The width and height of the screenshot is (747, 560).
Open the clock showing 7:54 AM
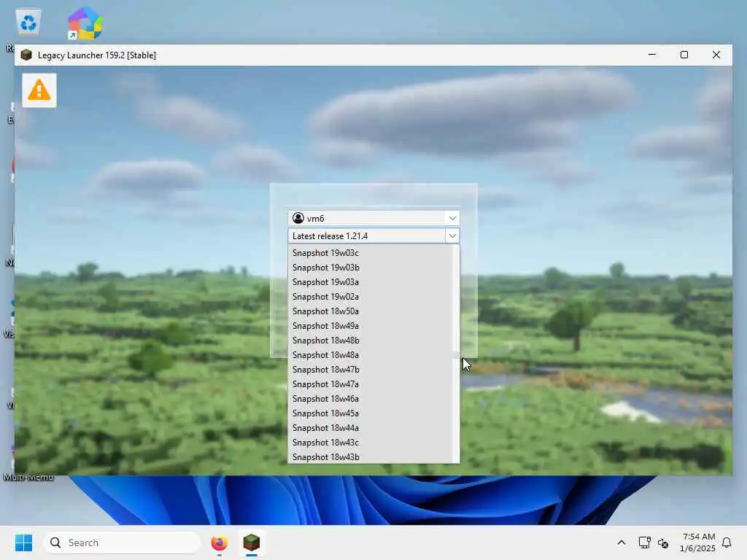tap(697, 542)
